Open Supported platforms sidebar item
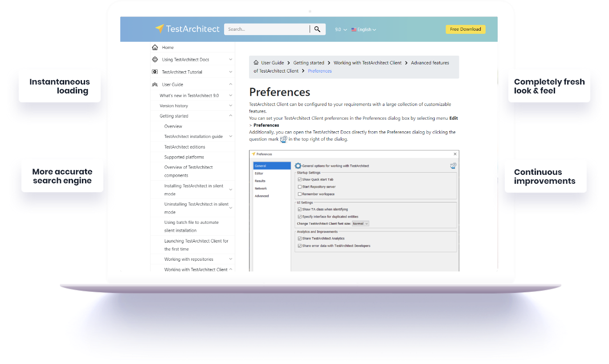Viewport: 609px width, 364px height. click(x=184, y=157)
